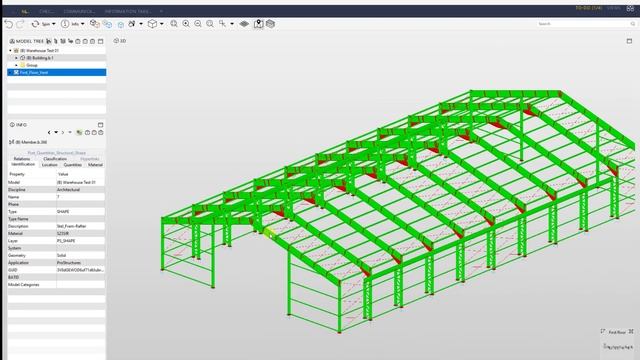
Task: Select the PS_SHAPE layer value
Action: click(80, 241)
